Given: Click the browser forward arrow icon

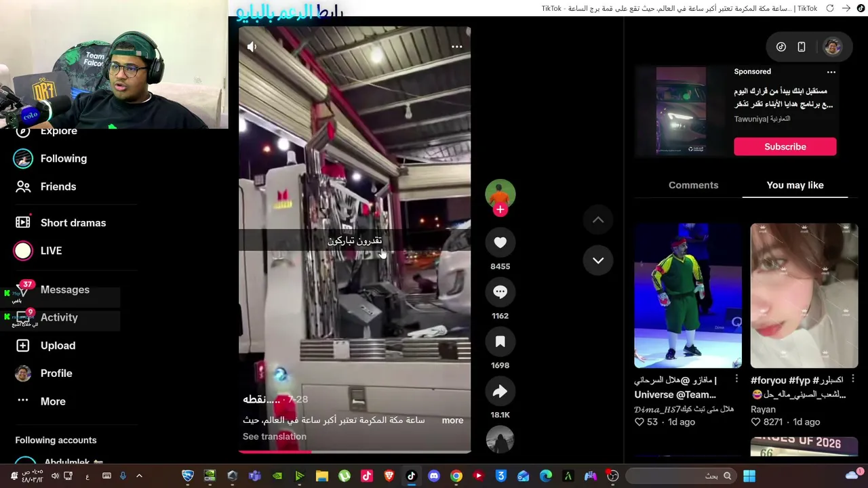Looking at the screenshot, I should pos(846,8).
